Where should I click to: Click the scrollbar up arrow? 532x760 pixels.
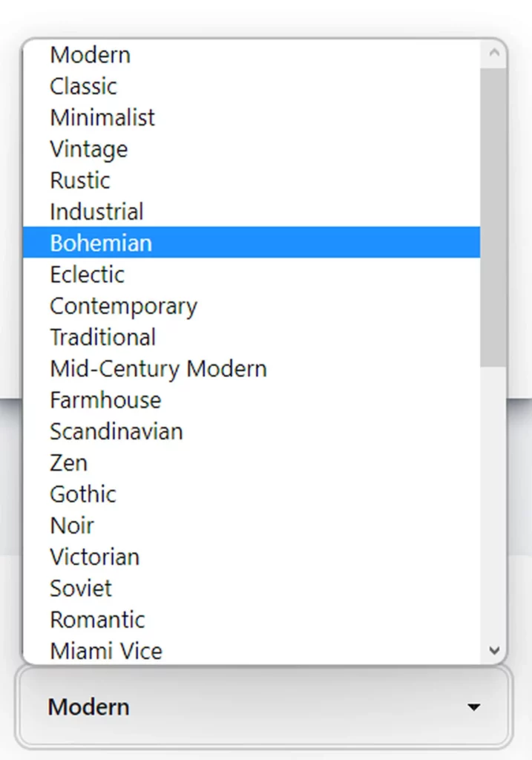[x=494, y=53]
